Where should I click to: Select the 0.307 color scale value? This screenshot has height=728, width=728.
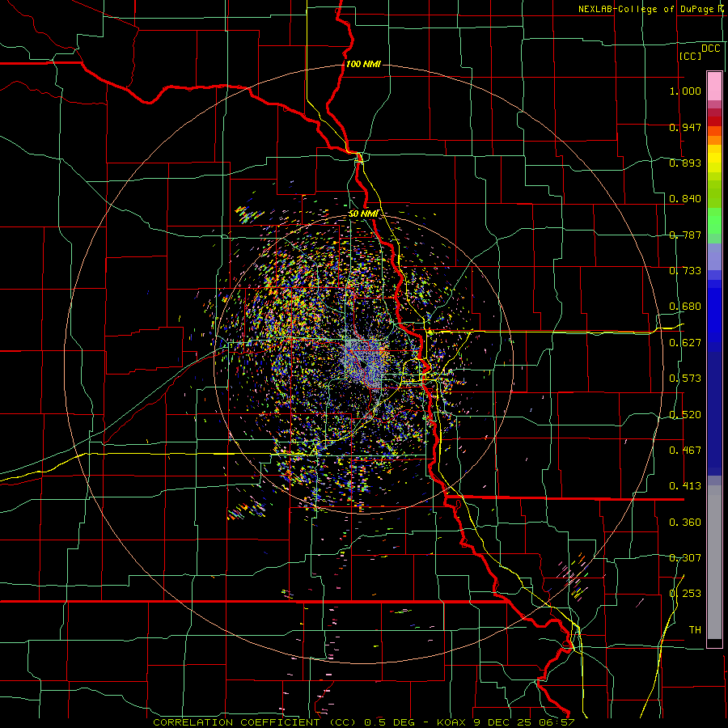[x=685, y=558]
